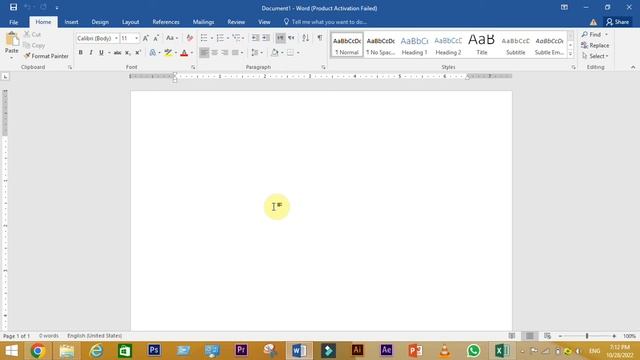Click the Paste icon

(x=12, y=39)
